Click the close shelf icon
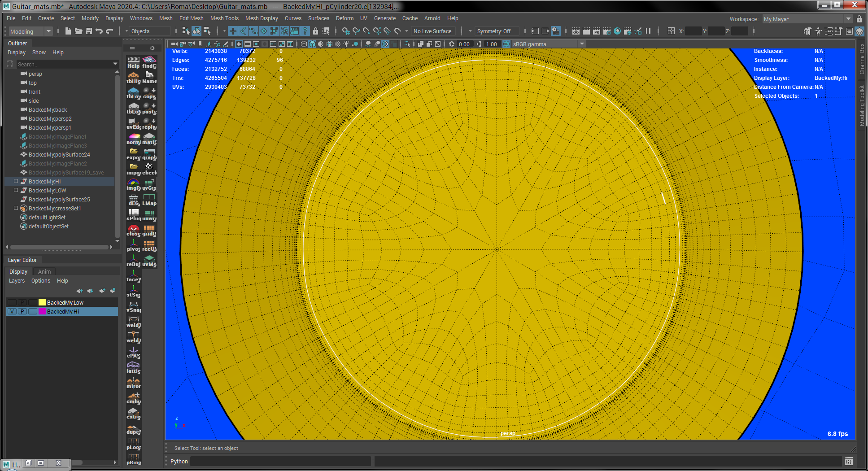This screenshot has width=868, height=471. 134,230
